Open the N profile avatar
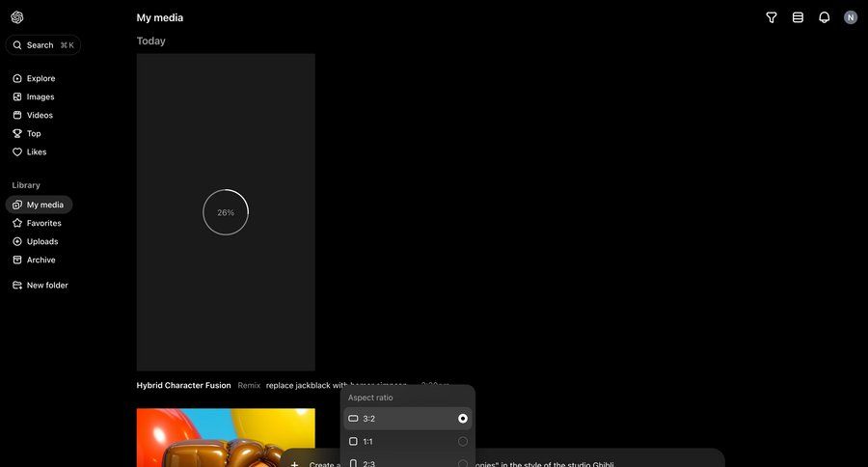 pyautogui.click(x=851, y=17)
